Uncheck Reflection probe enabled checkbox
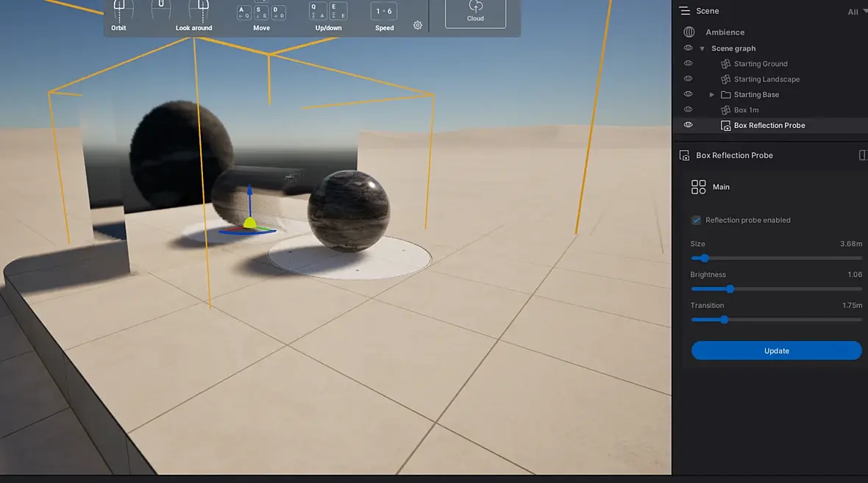This screenshot has height=483, width=868. (697, 221)
